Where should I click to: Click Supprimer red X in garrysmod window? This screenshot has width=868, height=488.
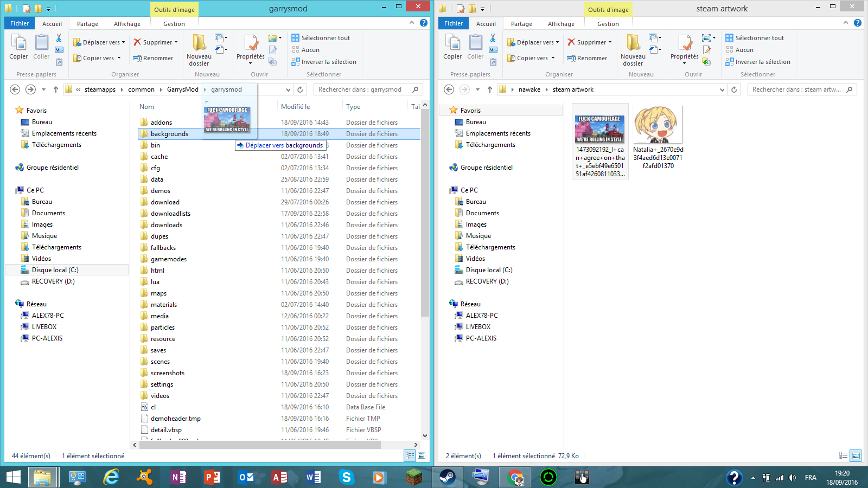tap(137, 42)
